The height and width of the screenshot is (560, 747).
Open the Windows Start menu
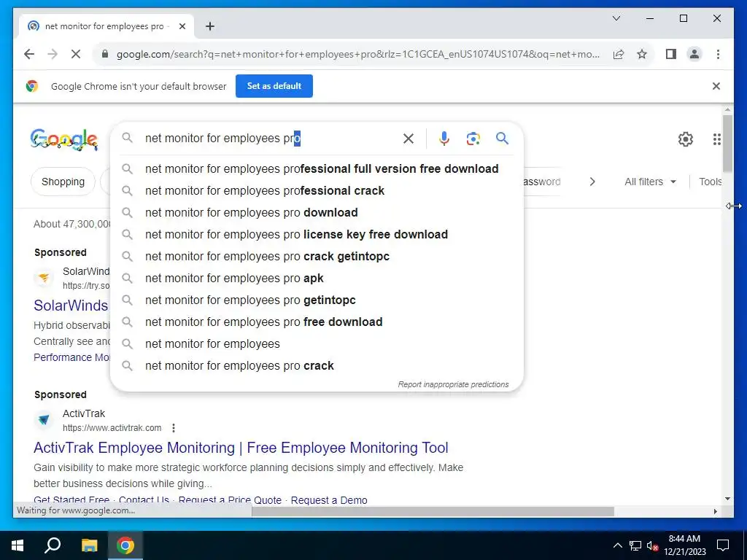18,545
